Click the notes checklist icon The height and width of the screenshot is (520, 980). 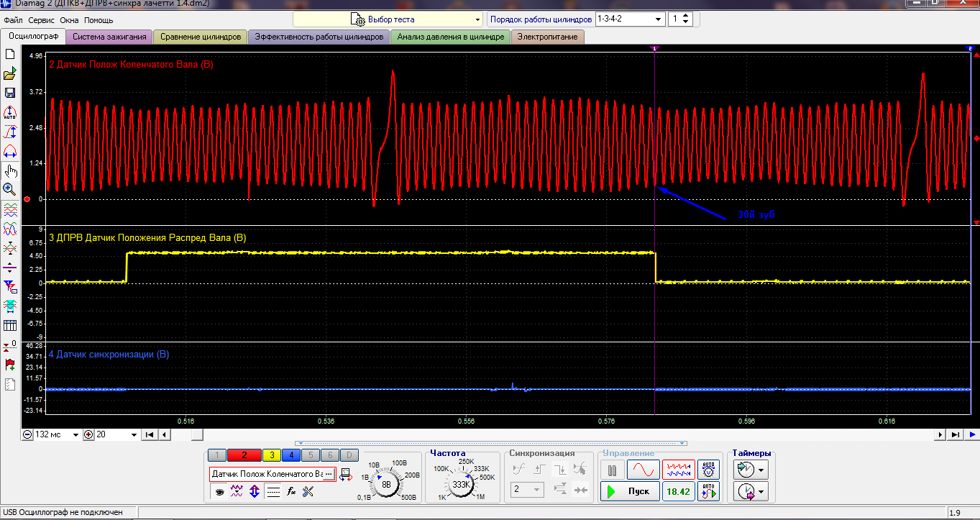click(10, 385)
